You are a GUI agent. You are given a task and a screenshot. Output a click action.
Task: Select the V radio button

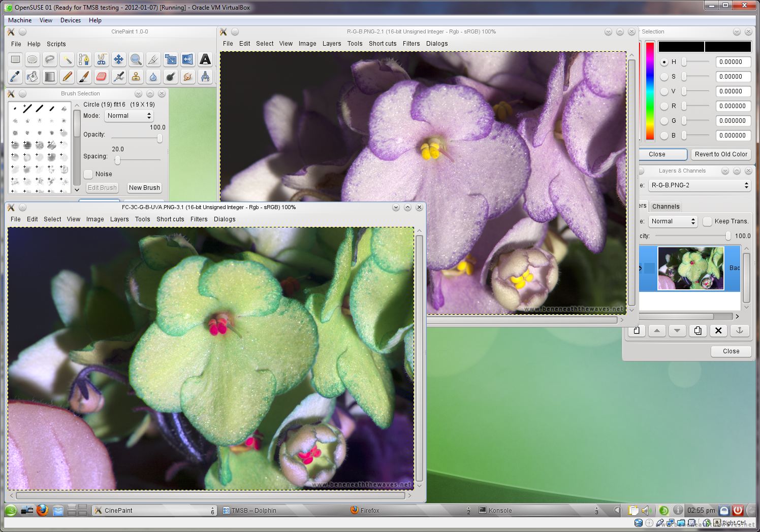[664, 91]
